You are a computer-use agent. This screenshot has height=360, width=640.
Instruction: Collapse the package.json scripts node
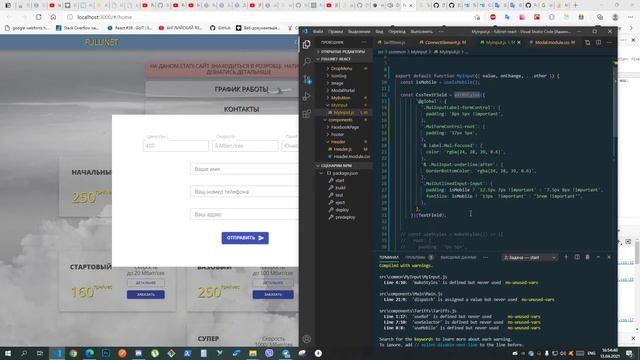click(345, 173)
